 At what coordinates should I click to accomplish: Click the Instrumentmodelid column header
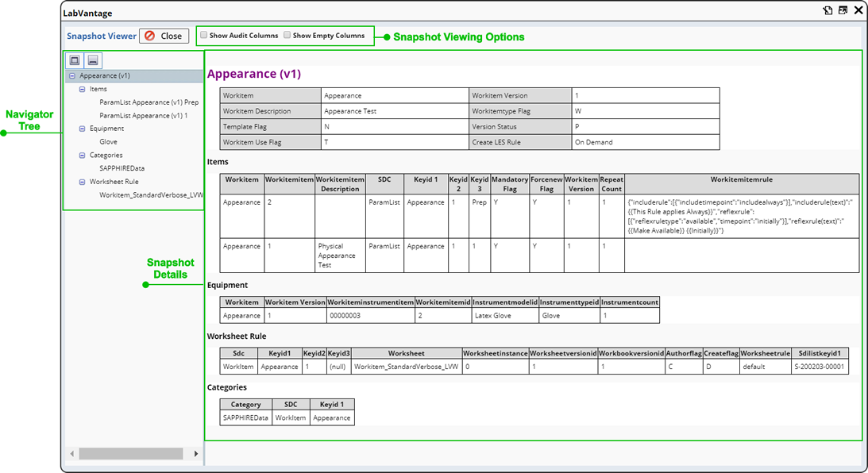pyautogui.click(x=505, y=302)
